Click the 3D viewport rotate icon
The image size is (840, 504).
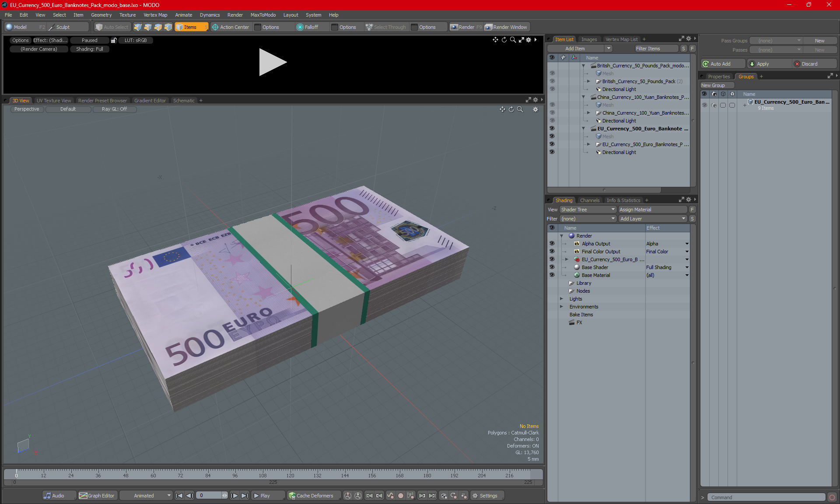(511, 109)
